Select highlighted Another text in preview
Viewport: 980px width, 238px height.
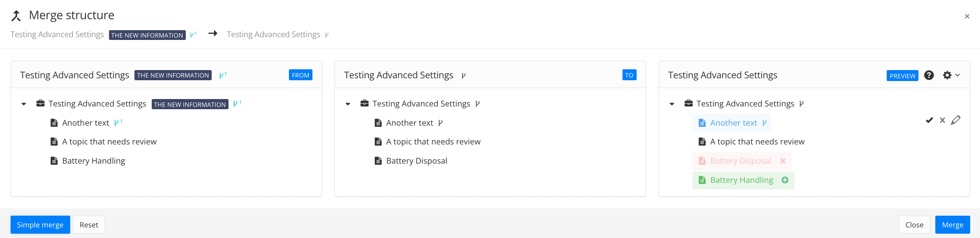click(x=733, y=123)
